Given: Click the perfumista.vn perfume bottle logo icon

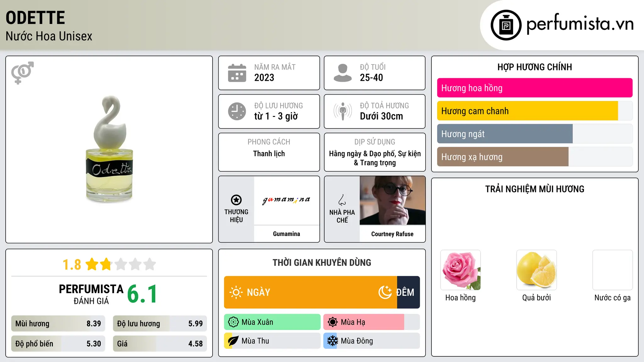Looking at the screenshot, I should click(506, 25).
